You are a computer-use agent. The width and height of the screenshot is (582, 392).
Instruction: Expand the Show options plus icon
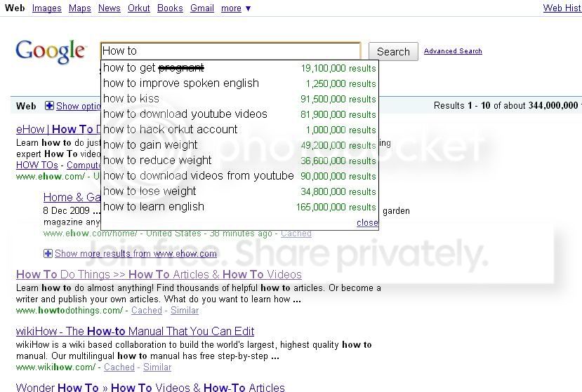point(49,106)
